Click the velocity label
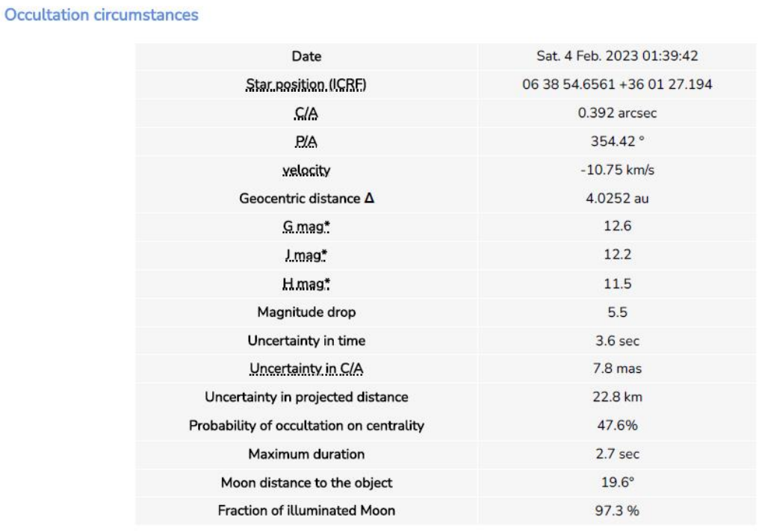 tap(306, 170)
